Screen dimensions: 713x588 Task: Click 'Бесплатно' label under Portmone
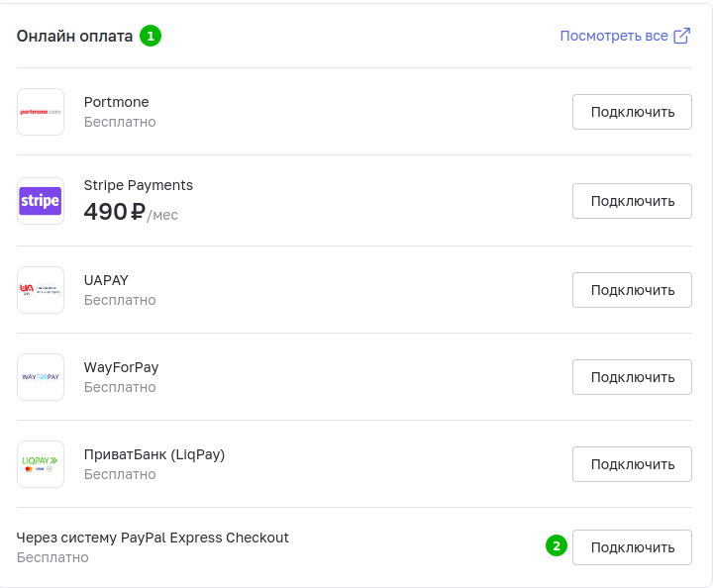click(120, 122)
